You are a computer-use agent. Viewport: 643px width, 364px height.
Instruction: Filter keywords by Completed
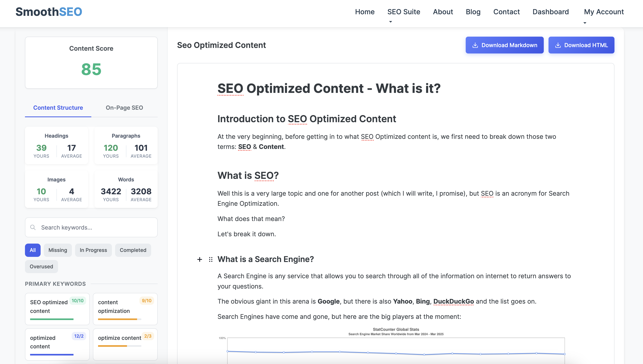(x=133, y=250)
